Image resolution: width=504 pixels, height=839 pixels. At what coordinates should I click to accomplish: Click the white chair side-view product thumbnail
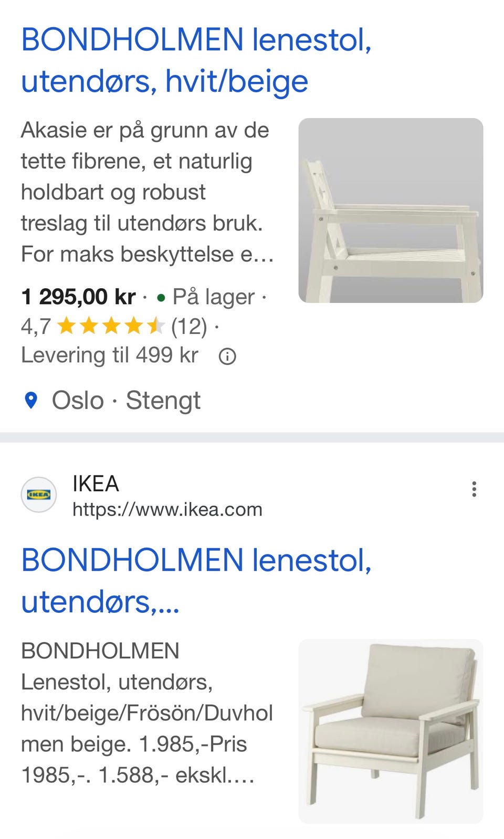tap(391, 210)
